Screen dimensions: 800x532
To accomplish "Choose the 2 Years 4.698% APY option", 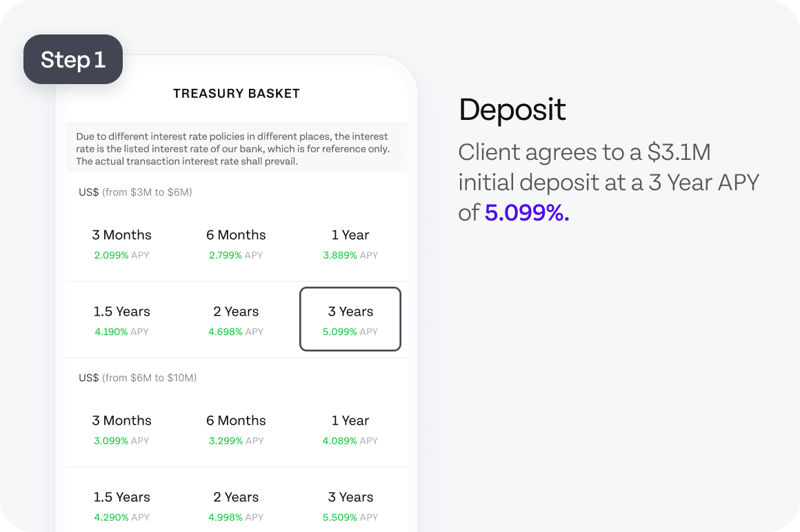I will tap(236, 320).
